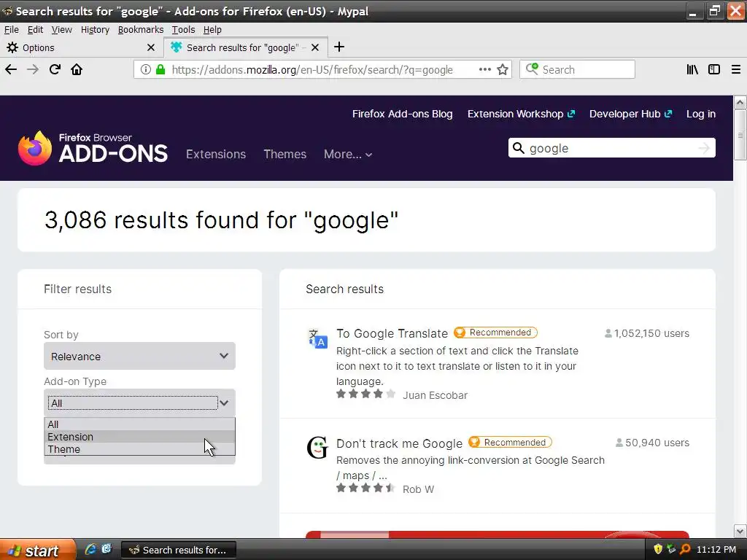
Task: Reload the current page
Action: 55,69
